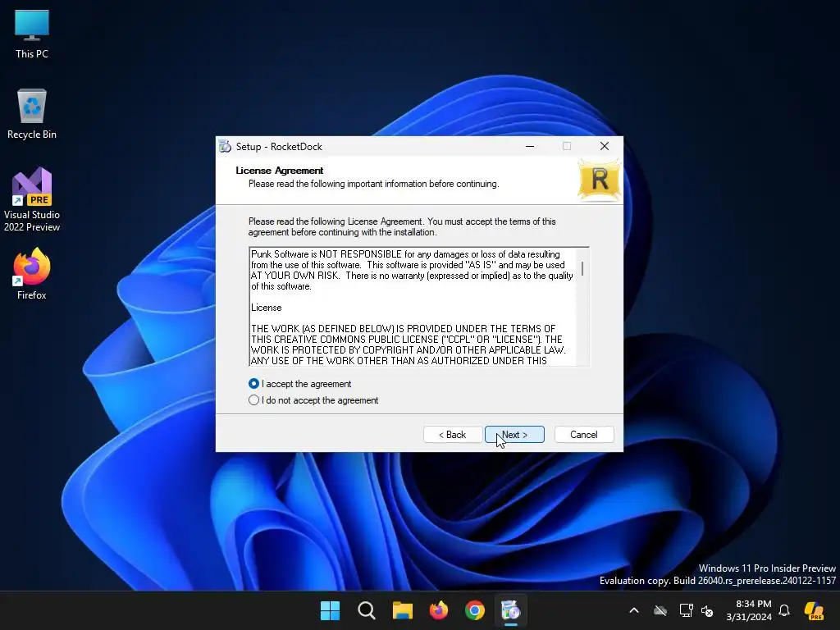
Task: Select the RocketDock setup taskbar icon
Action: point(510,610)
